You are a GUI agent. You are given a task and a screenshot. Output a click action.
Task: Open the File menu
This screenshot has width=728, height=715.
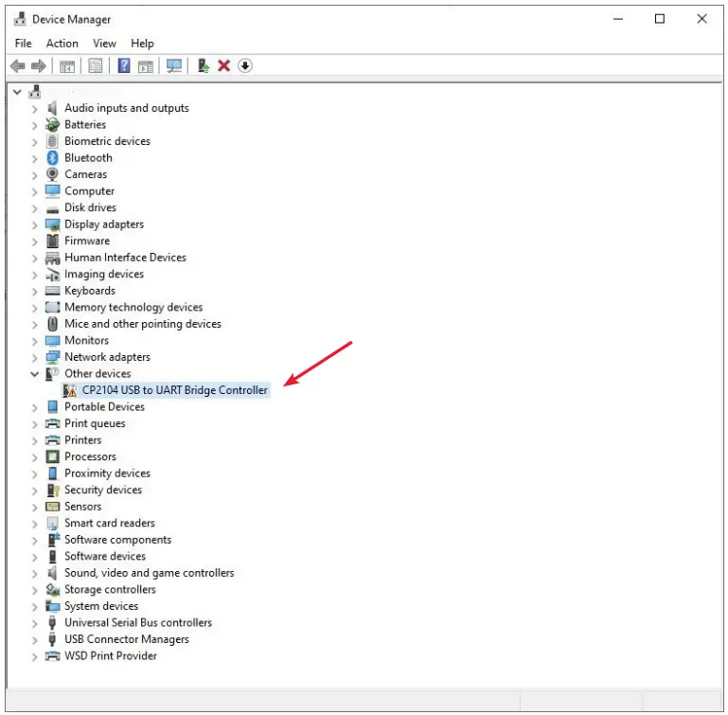click(x=24, y=44)
